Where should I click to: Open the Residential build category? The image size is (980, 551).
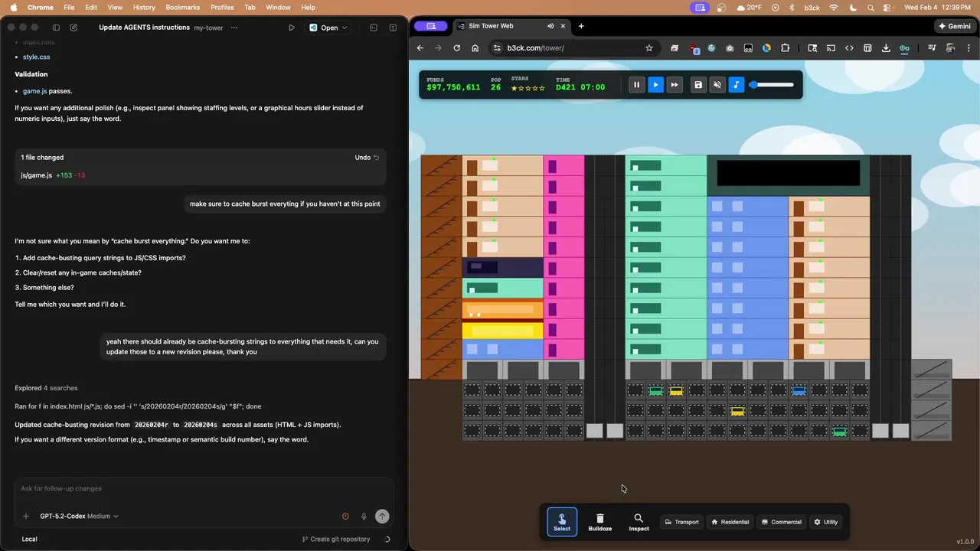pyautogui.click(x=730, y=522)
